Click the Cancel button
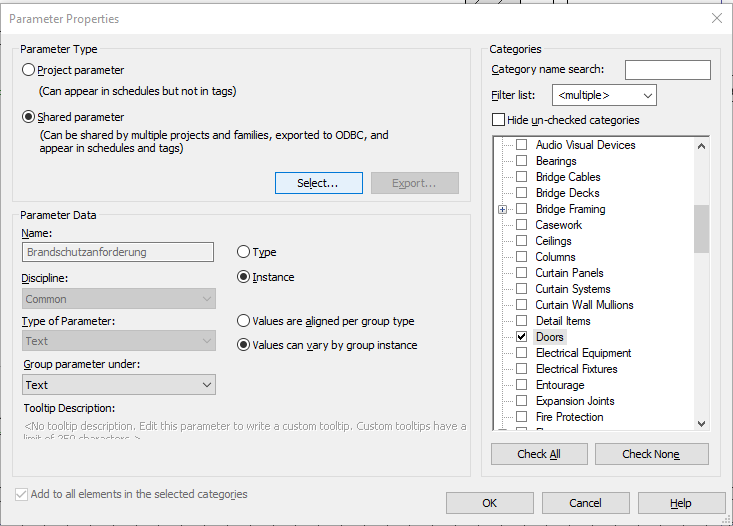733x526 pixels. [x=585, y=503]
